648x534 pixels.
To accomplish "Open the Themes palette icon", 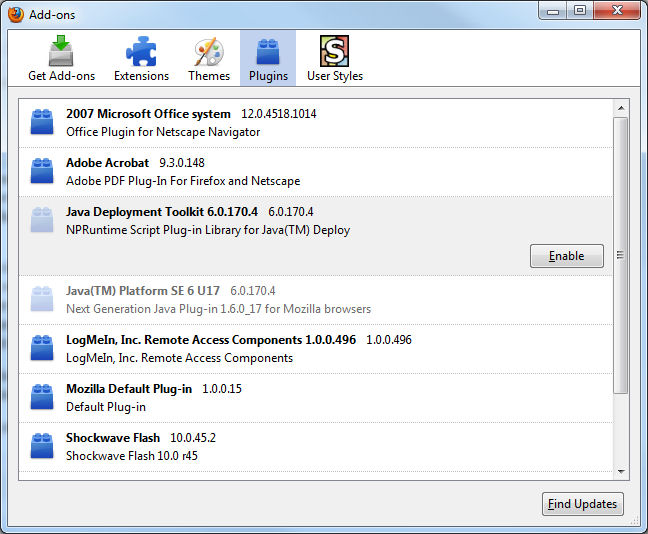I will pyautogui.click(x=209, y=52).
